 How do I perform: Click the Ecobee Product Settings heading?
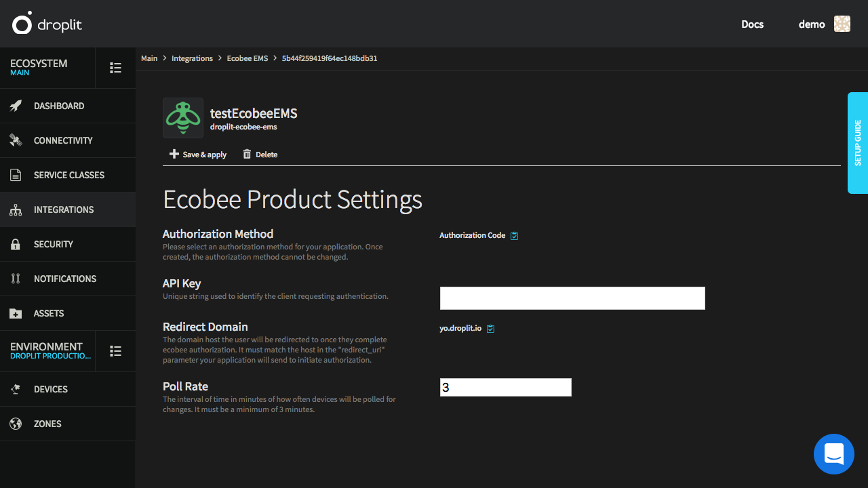pyautogui.click(x=292, y=200)
